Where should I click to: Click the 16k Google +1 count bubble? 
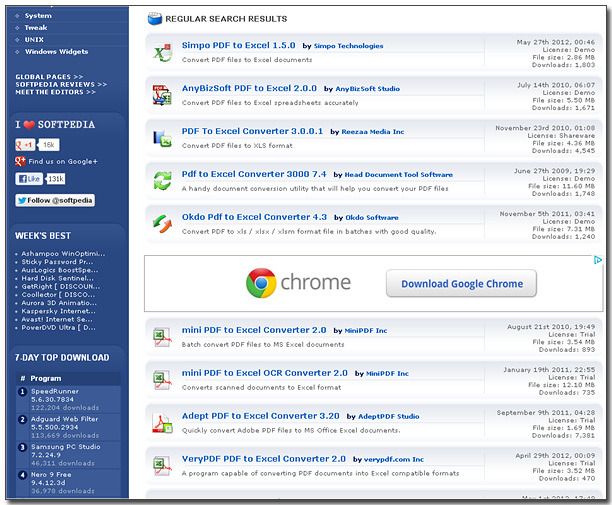click(x=48, y=145)
